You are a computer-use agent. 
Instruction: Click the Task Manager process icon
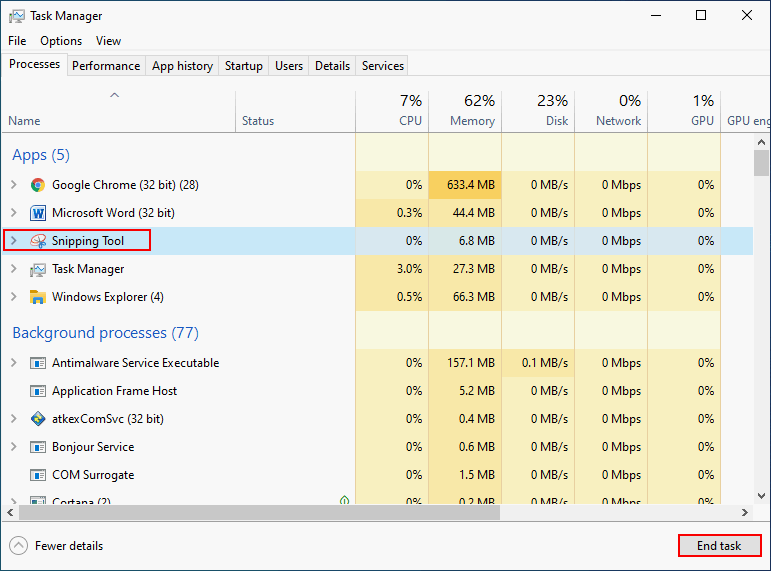point(38,269)
